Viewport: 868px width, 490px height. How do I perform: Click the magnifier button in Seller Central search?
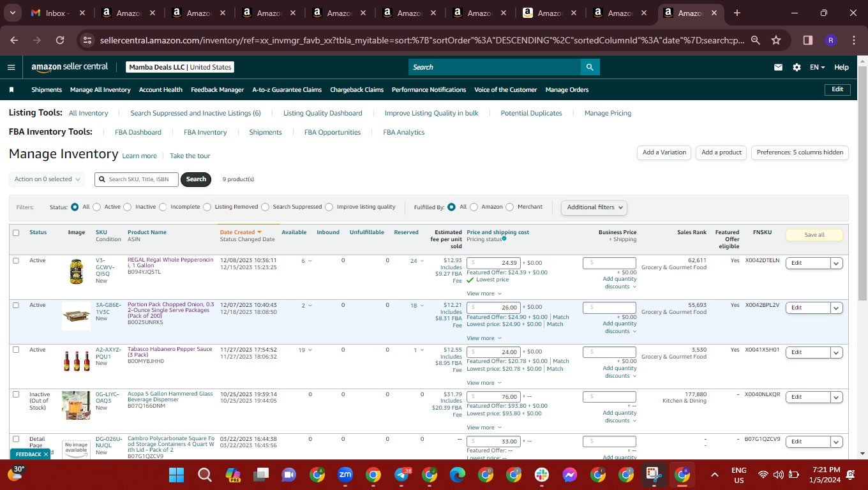[590, 67]
